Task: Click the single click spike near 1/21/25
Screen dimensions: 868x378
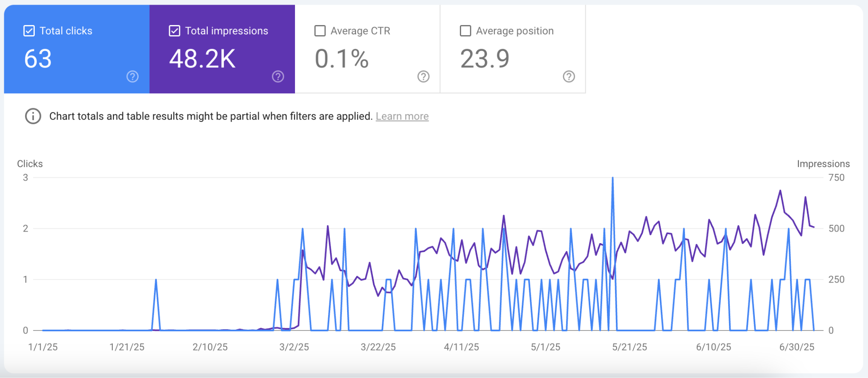Action: click(x=156, y=280)
